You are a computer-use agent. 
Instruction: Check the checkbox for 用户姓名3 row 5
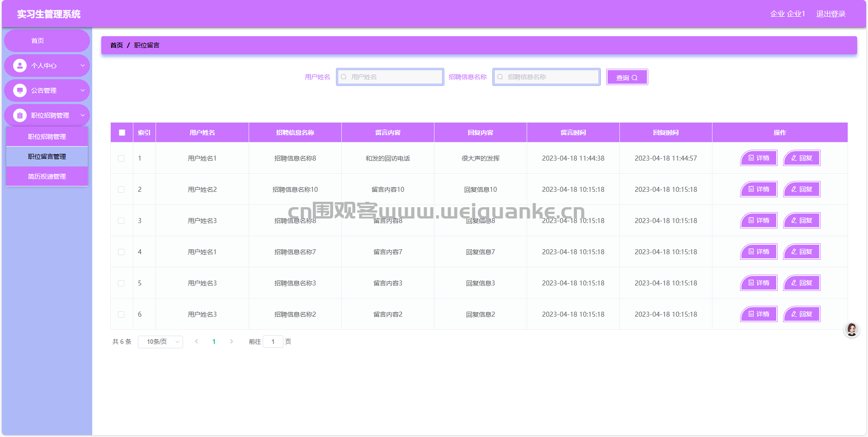coord(121,283)
